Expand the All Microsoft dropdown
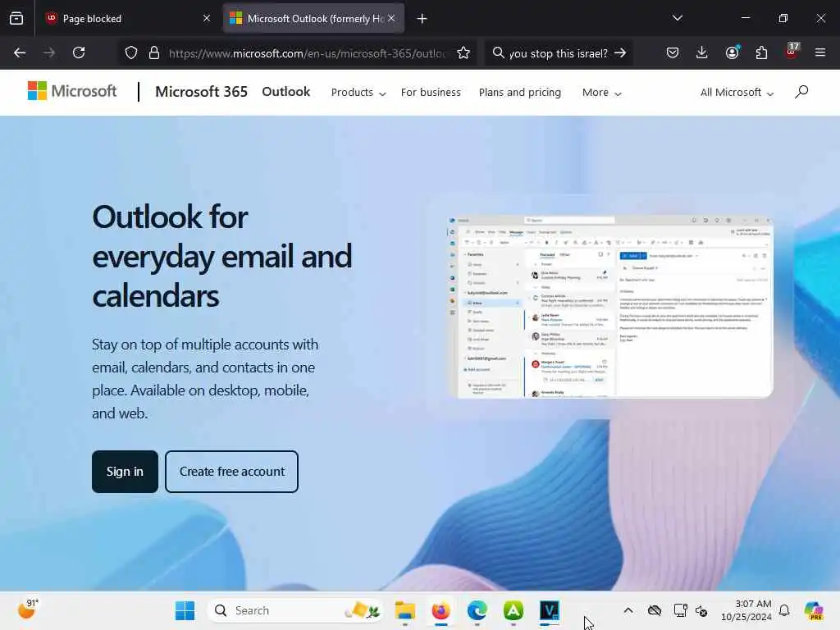The width and height of the screenshot is (840, 630). pos(737,93)
